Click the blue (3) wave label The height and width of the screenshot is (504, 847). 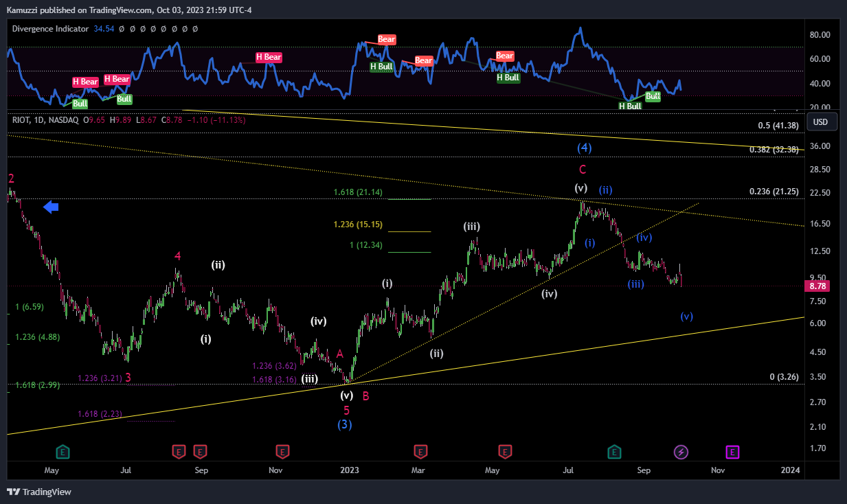(x=345, y=424)
